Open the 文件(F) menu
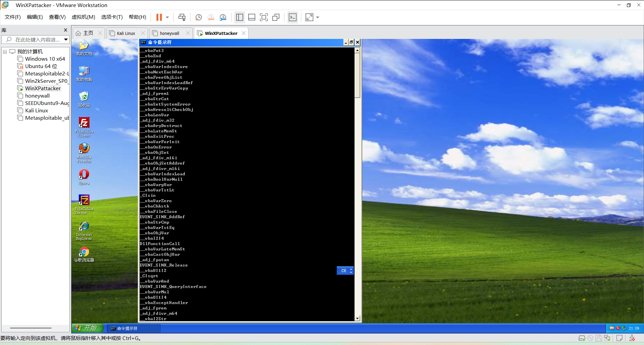644x345 pixels. pyautogui.click(x=13, y=17)
